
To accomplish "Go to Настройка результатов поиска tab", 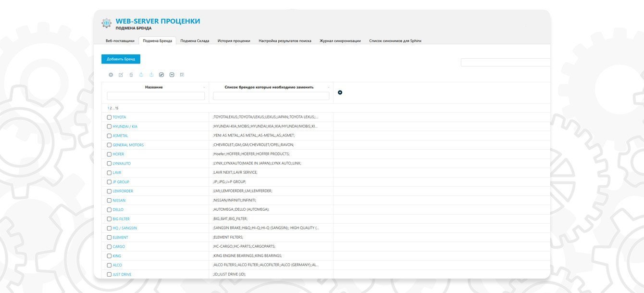I will tap(285, 41).
